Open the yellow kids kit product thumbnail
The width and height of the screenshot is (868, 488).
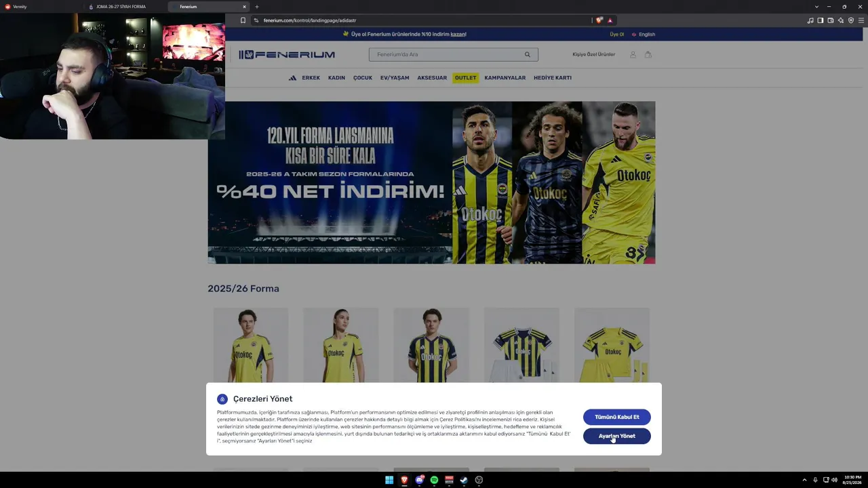612,345
